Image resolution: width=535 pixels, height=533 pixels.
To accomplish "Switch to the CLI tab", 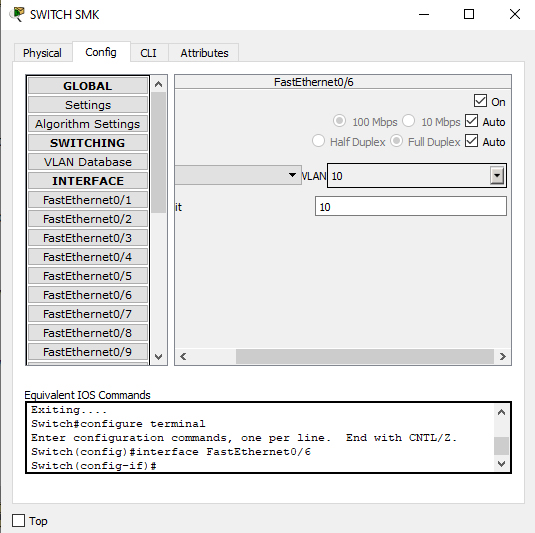I will (148, 53).
